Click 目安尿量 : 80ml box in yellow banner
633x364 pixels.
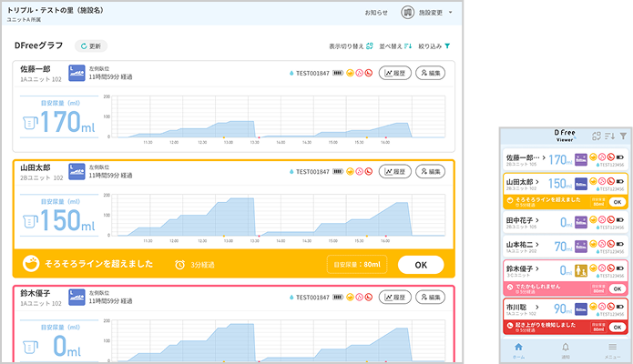[x=357, y=265]
